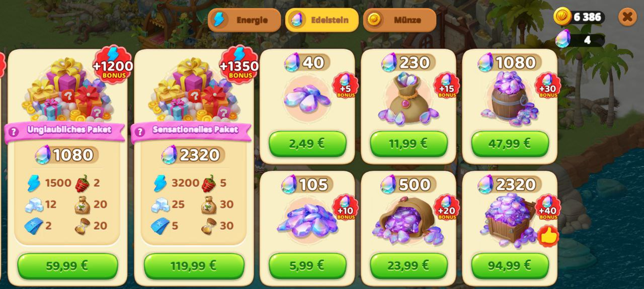
Task: Switch to the Münze tab
Action: 399,20
